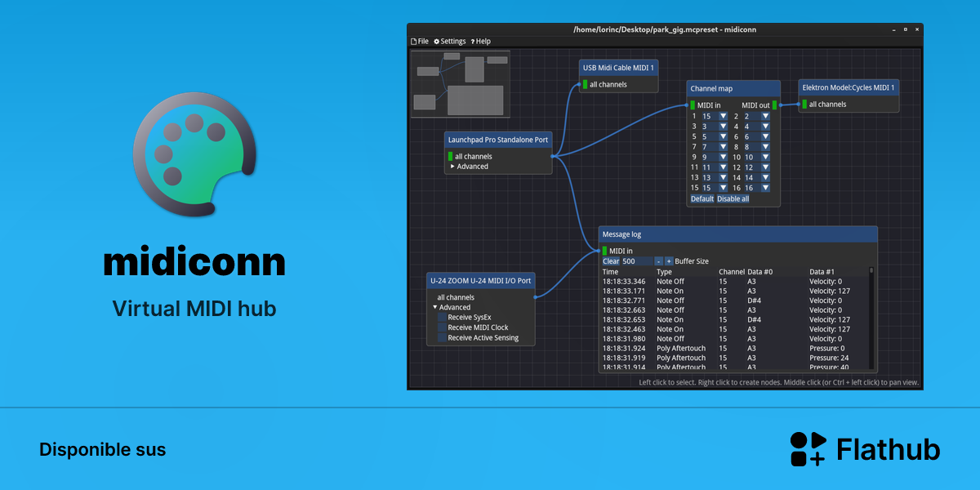The image size is (980, 490).
Task: Enable the Receive SysEx checkbox
Action: tap(442, 317)
